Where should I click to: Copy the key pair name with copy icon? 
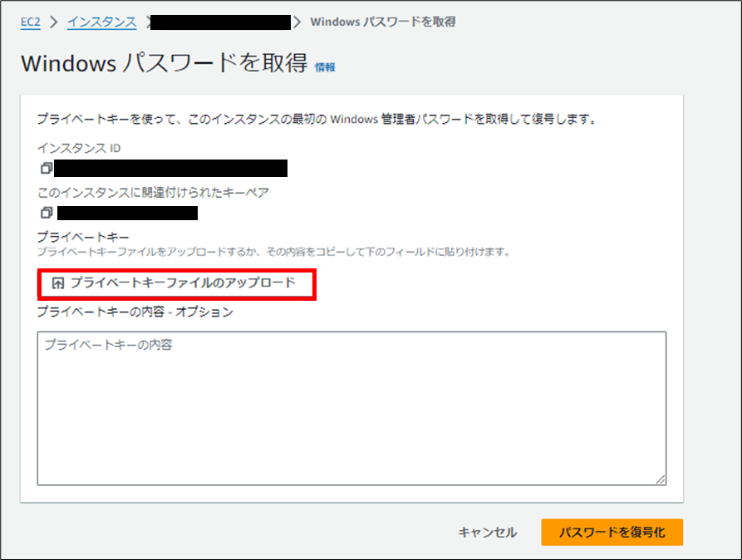click(x=47, y=213)
